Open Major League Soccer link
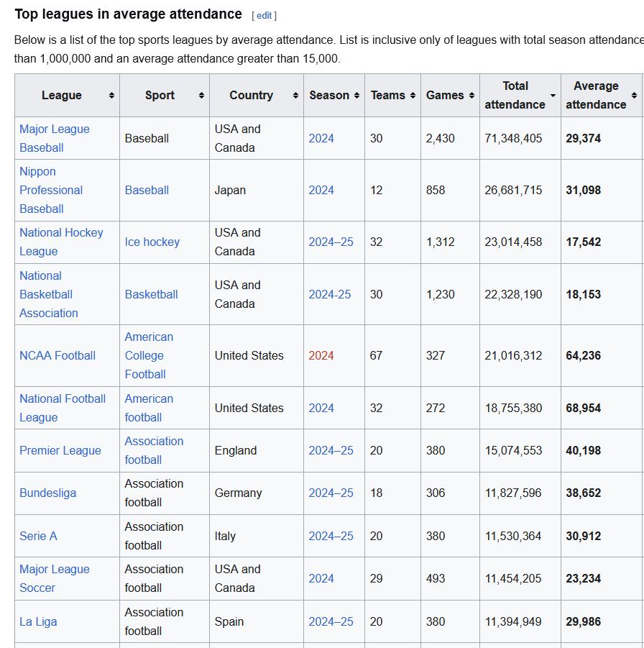This screenshot has width=644, height=648. [x=55, y=578]
